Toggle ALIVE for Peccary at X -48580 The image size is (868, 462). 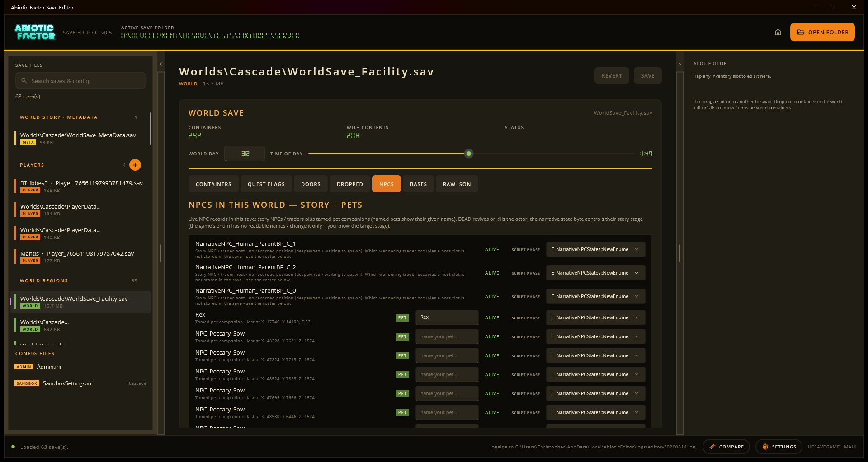pos(492,413)
